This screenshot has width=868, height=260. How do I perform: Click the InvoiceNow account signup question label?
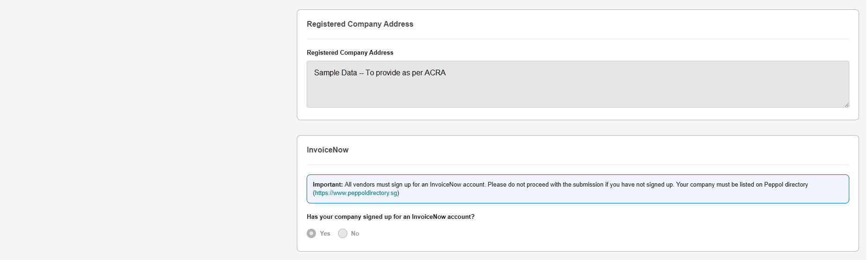click(390, 217)
